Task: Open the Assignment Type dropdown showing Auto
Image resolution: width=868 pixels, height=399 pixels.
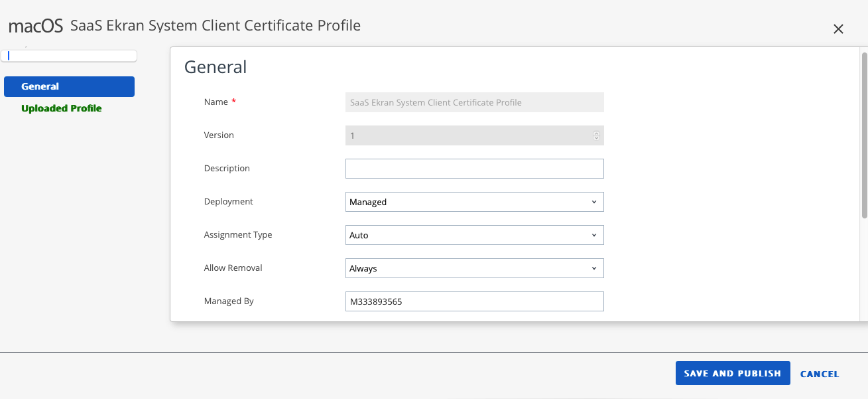Action: pos(474,235)
